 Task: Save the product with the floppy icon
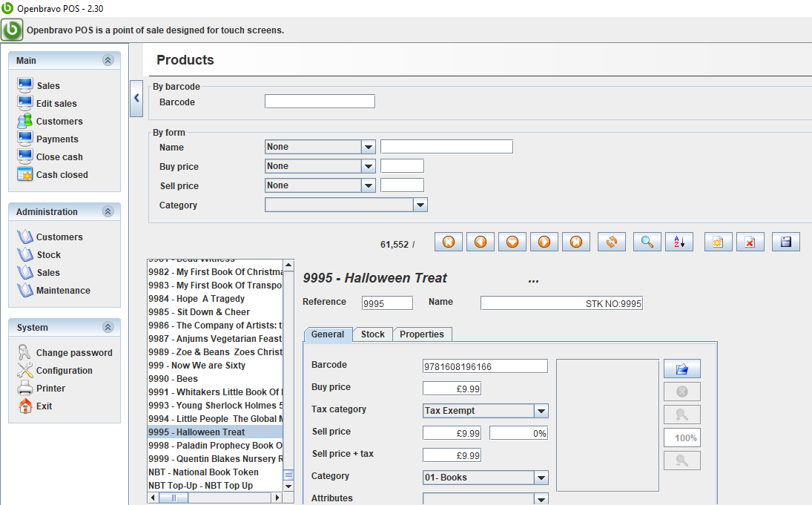click(x=785, y=242)
